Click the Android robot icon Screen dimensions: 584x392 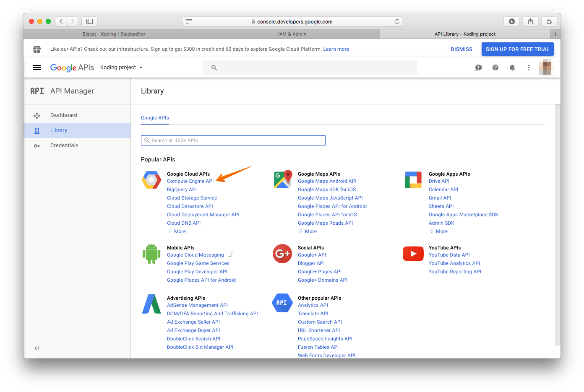pos(151,254)
